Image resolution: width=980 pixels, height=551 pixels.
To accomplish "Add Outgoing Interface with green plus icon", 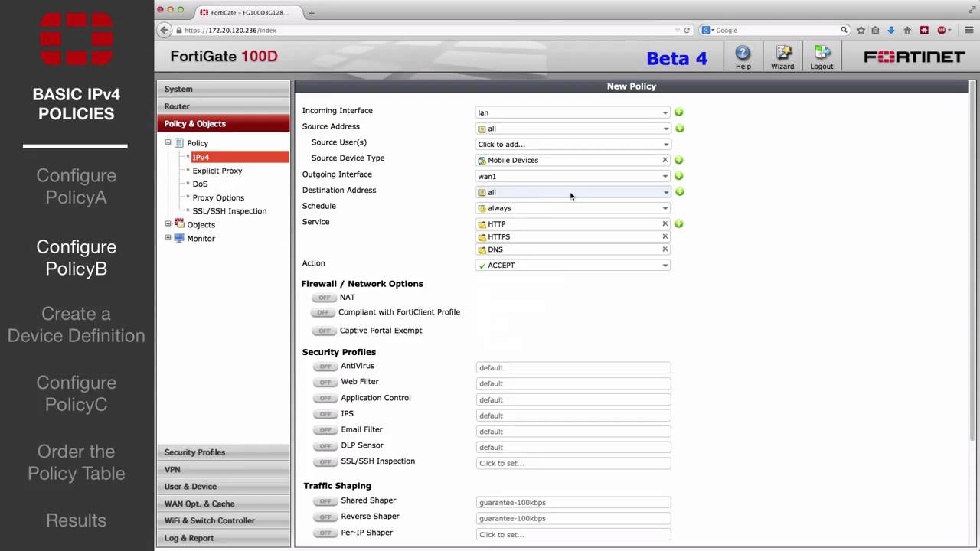I will click(x=679, y=176).
